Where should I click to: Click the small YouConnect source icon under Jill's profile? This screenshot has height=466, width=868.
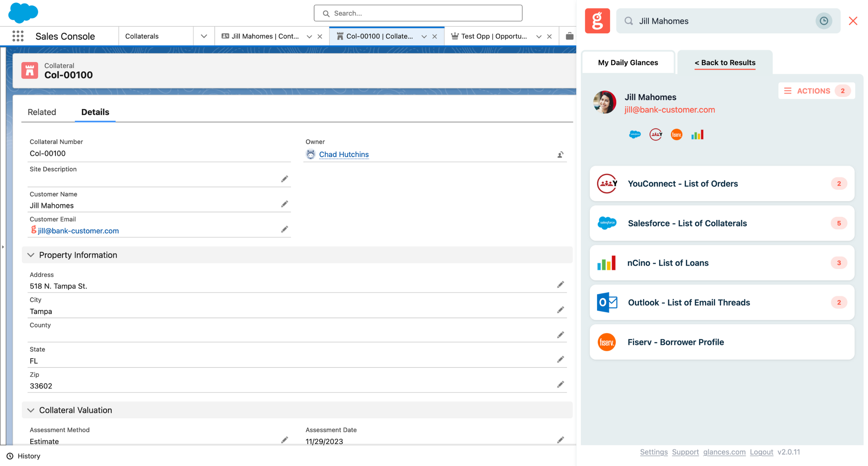click(x=656, y=135)
